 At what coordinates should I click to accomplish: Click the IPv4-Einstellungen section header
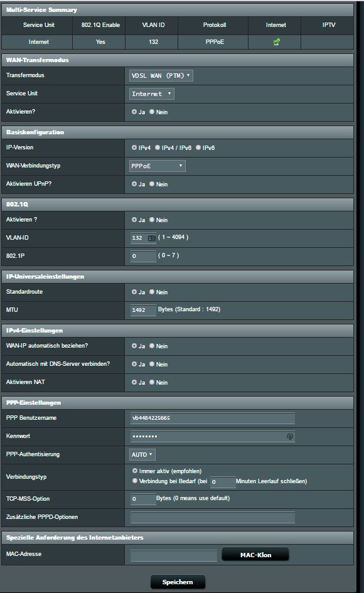pos(178,331)
